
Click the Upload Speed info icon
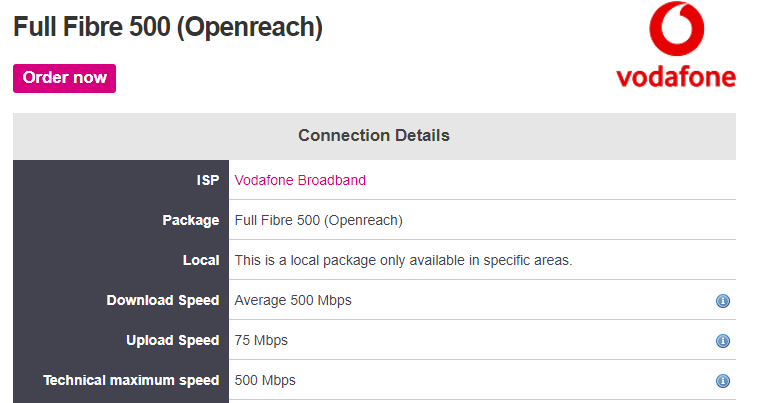tap(723, 341)
